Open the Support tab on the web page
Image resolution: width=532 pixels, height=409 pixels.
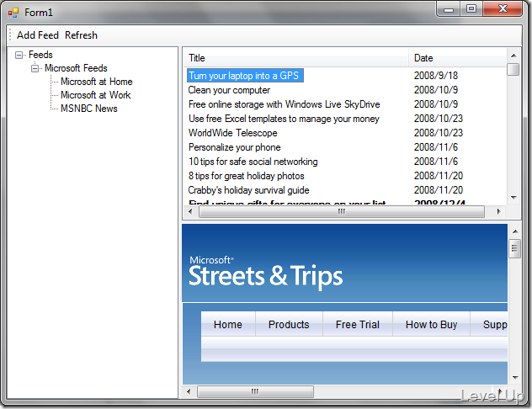click(489, 325)
